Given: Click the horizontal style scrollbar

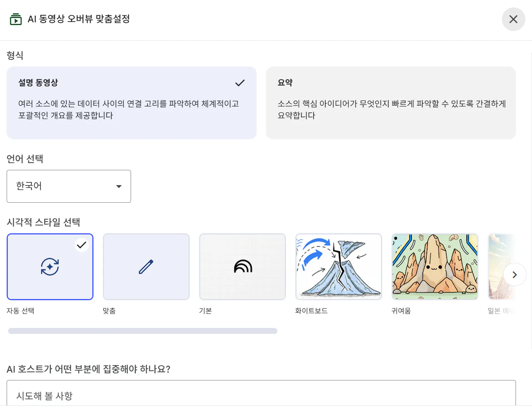Looking at the screenshot, I should pos(143,331).
